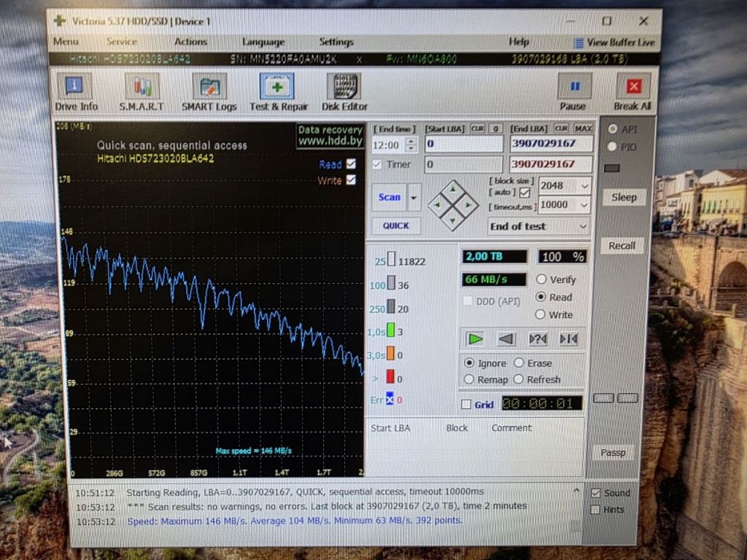This screenshot has width=747, height=560.
Task: Click the blue Err block indicator
Action: [390, 399]
